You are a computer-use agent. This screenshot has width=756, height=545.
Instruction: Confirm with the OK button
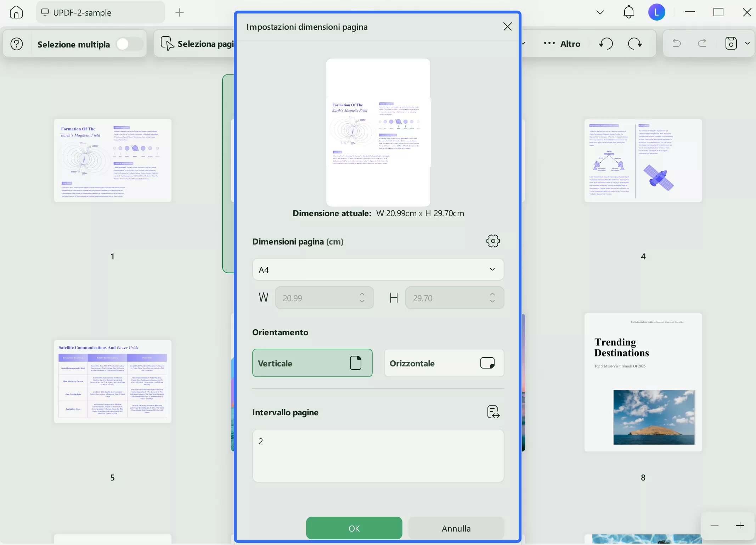tap(354, 528)
